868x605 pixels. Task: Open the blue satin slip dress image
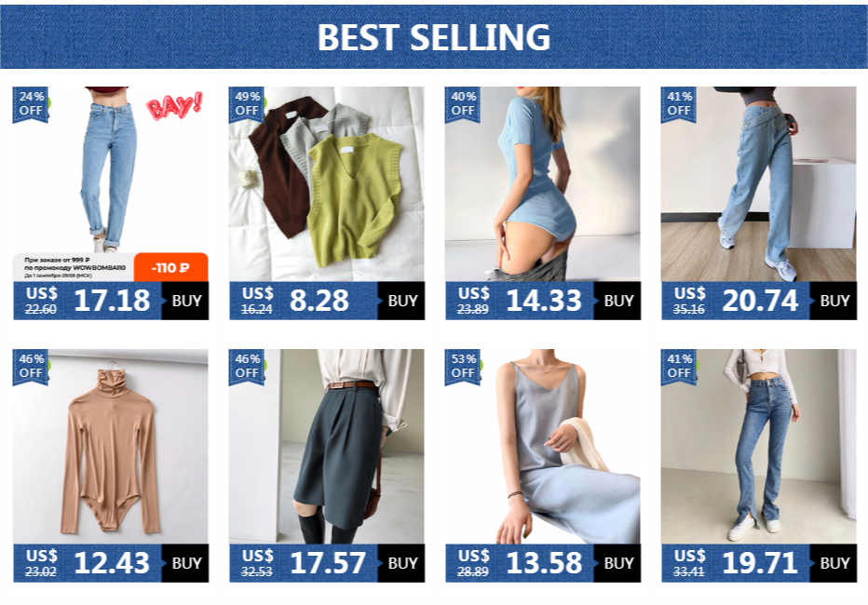[542, 446]
